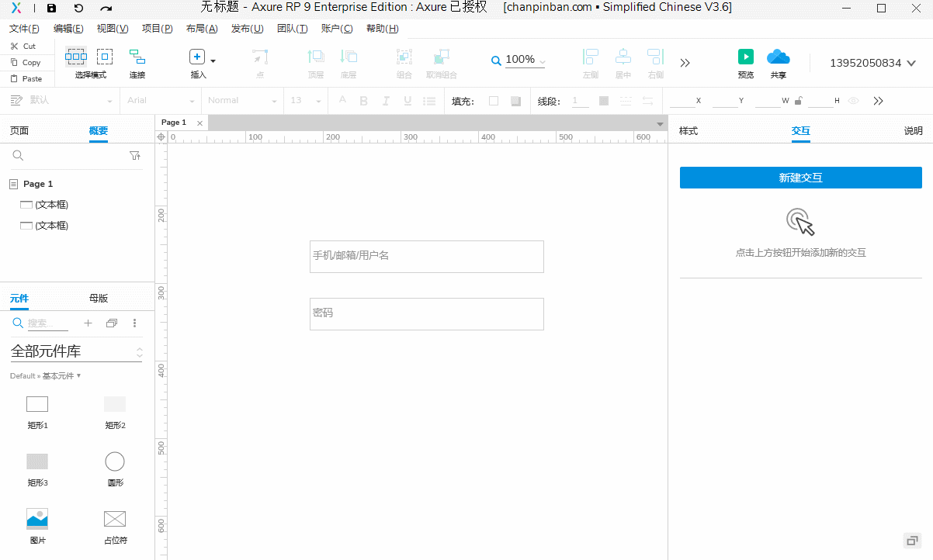This screenshot has height=560, width=933.
Task: Open the 发布(U) menu
Action: pyautogui.click(x=247, y=29)
